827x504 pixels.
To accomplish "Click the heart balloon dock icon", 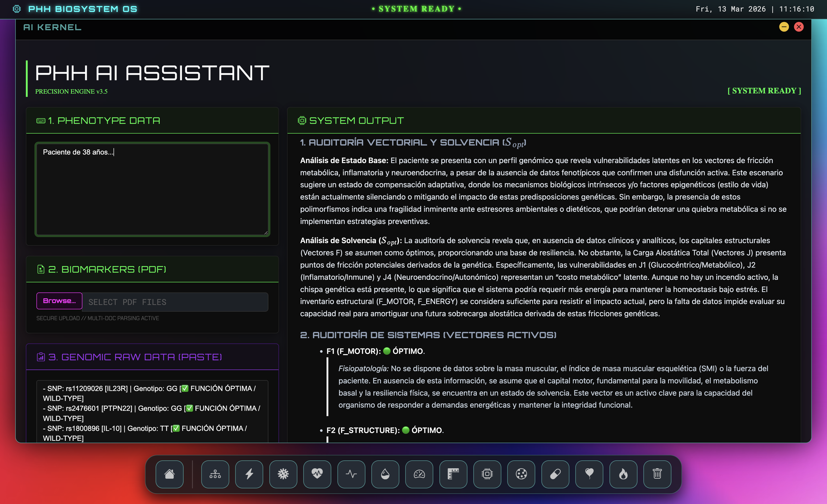I will pos(589,474).
